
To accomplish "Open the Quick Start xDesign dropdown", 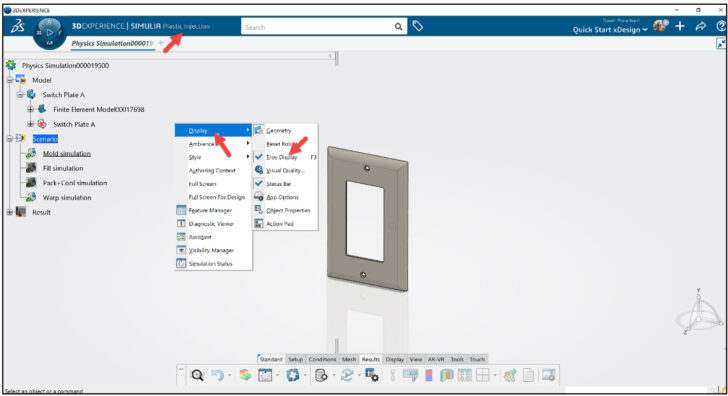I will (x=610, y=30).
